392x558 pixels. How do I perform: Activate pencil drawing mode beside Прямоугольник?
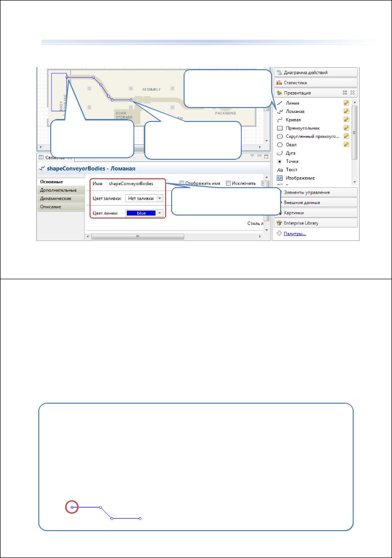[x=346, y=128]
